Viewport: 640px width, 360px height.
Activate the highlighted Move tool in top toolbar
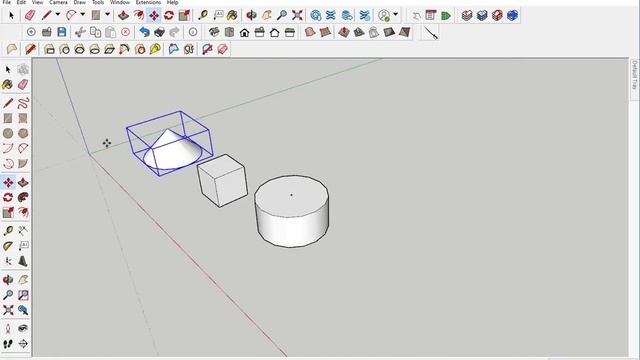click(x=154, y=16)
